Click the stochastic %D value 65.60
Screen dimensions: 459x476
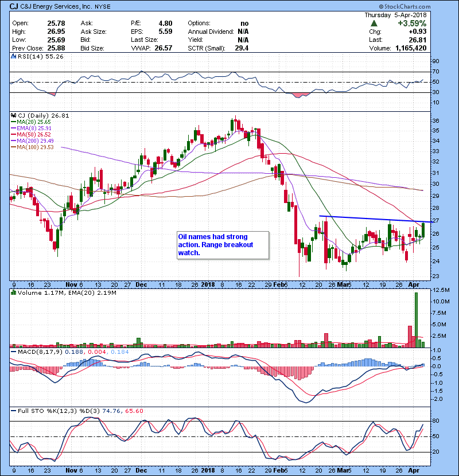[134, 411]
